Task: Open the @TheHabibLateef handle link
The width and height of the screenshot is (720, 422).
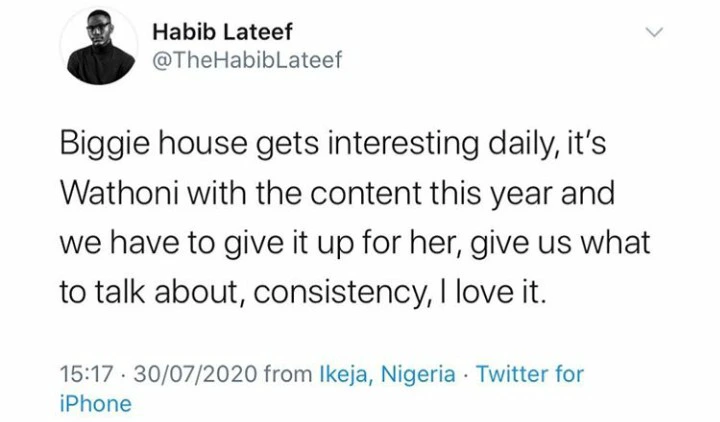Action: click(247, 60)
